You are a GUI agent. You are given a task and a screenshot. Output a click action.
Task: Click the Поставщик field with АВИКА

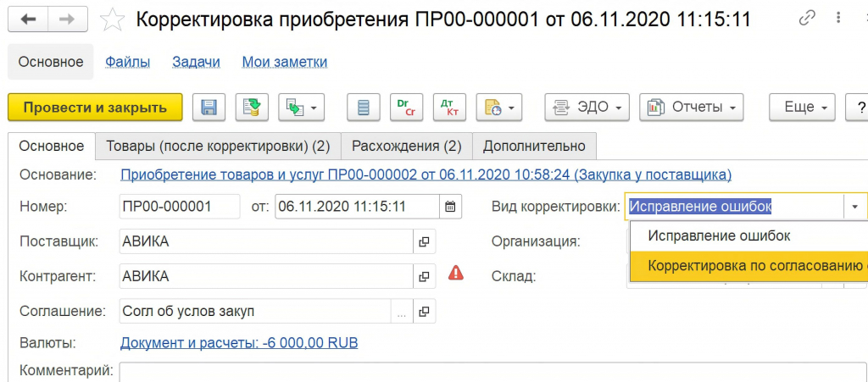click(x=266, y=241)
